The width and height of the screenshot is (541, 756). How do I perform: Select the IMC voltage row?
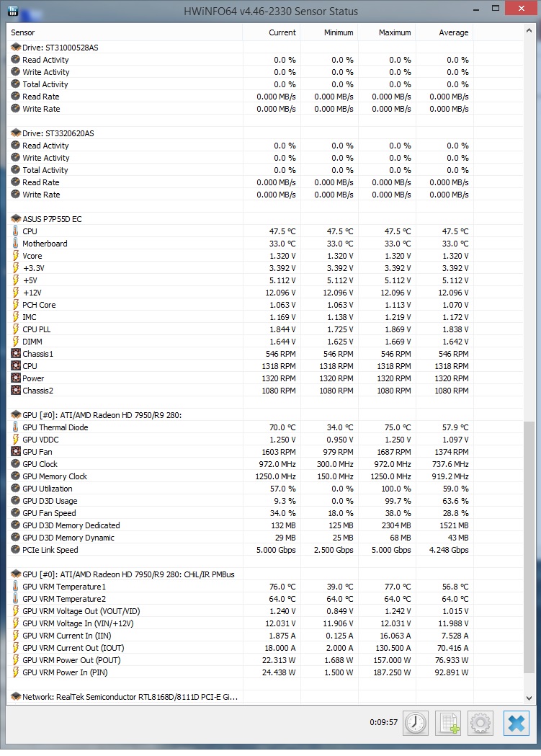click(265, 317)
